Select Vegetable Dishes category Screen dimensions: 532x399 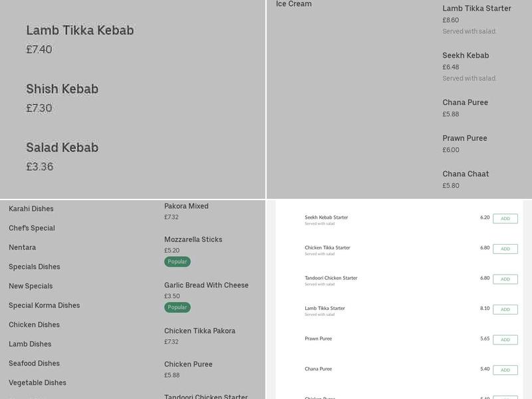pyautogui.click(x=37, y=382)
